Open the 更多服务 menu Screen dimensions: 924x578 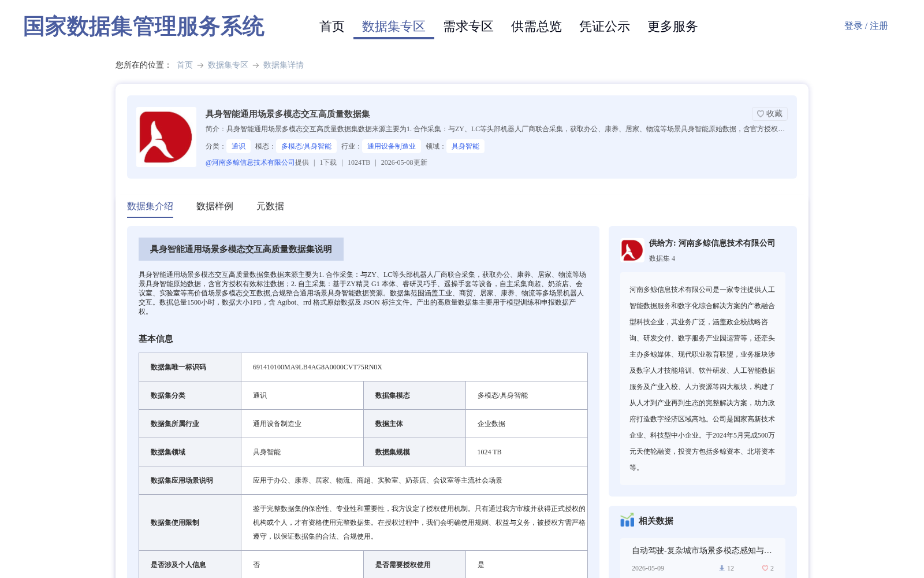tap(673, 27)
